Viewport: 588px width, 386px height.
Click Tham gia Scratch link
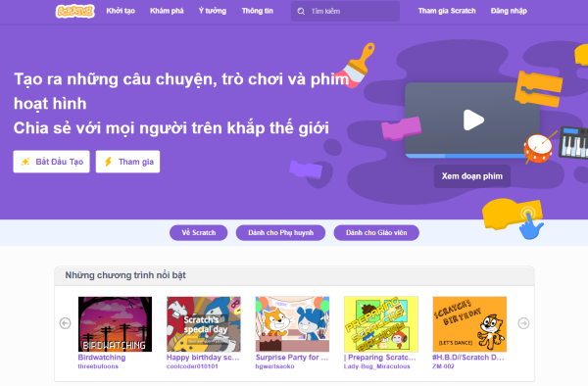(x=447, y=11)
